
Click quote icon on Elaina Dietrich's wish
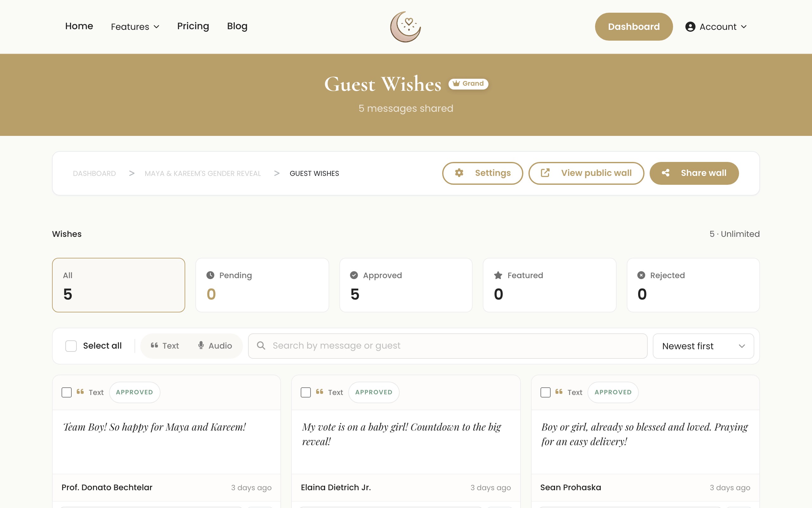coord(319,392)
